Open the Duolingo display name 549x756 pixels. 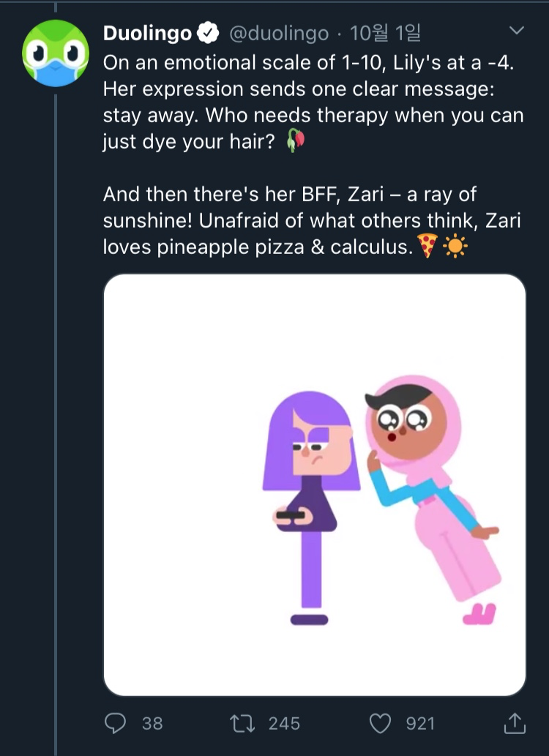point(148,33)
